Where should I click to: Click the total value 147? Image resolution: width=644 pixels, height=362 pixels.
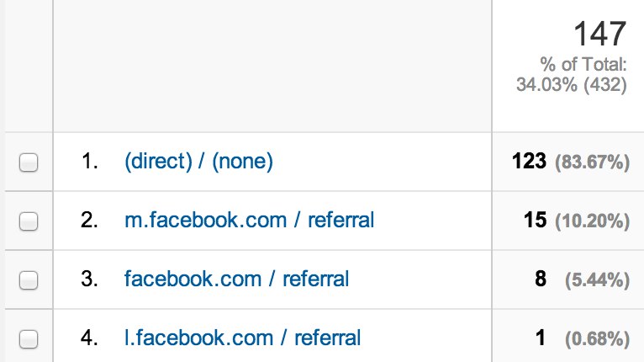point(600,35)
